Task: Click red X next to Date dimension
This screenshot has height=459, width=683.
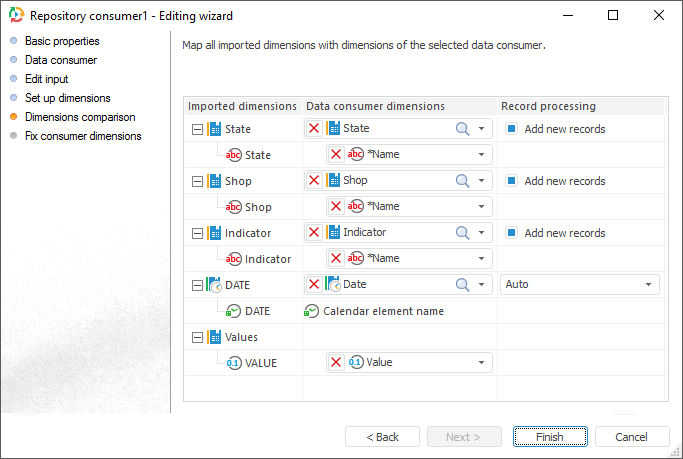Action: [x=314, y=285]
